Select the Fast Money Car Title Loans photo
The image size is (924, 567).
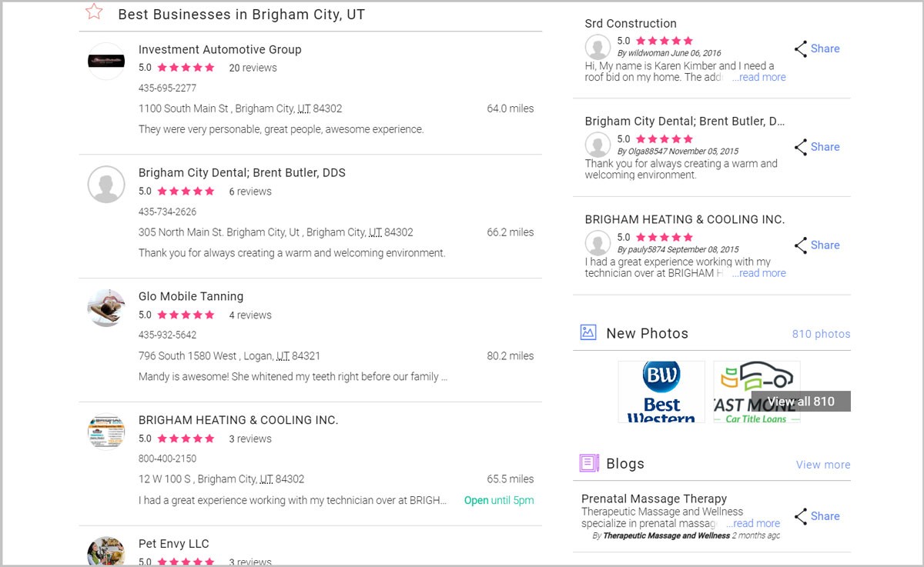[739, 392]
